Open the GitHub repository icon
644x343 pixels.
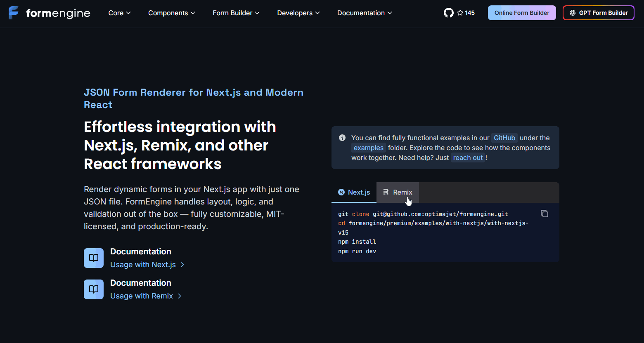[448, 13]
